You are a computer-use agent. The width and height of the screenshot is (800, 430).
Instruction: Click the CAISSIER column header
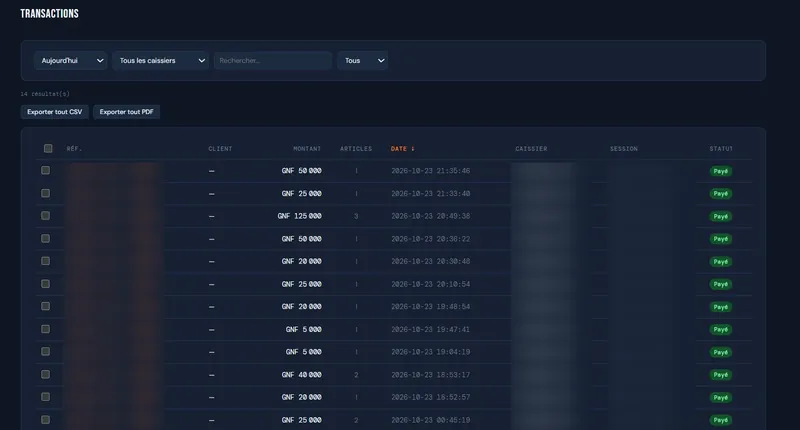point(531,149)
